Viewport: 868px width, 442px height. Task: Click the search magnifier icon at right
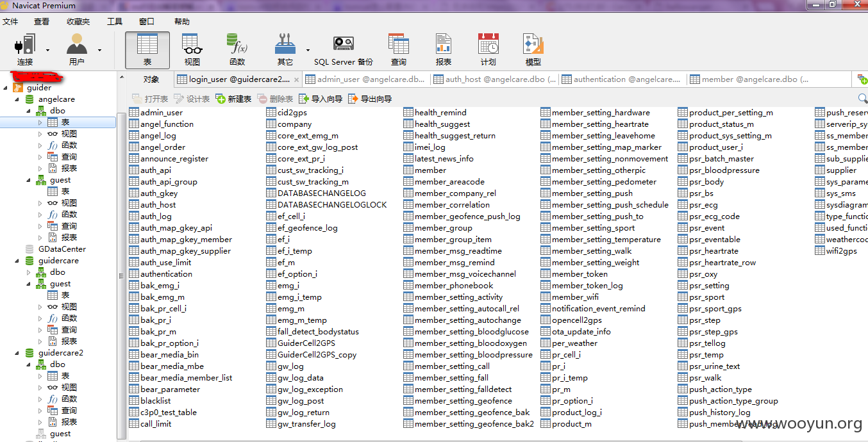(862, 99)
